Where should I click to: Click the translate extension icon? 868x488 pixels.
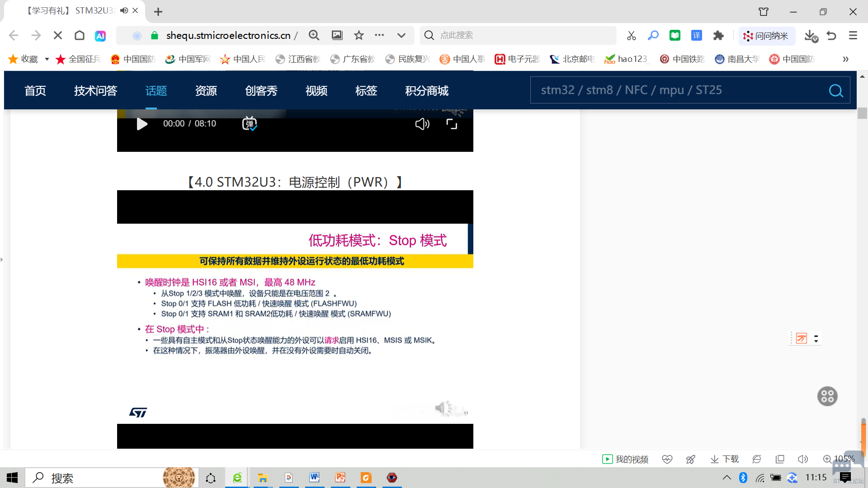[x=697, y=36]
